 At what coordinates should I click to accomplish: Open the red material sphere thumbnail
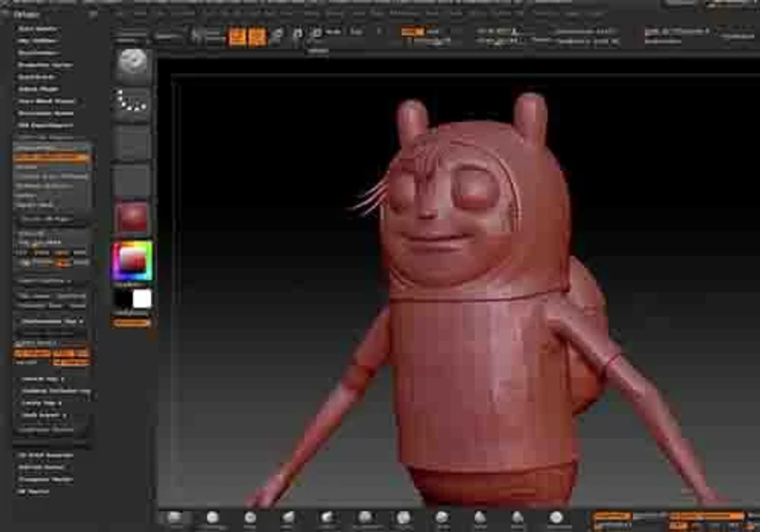[x=132, y=218]
